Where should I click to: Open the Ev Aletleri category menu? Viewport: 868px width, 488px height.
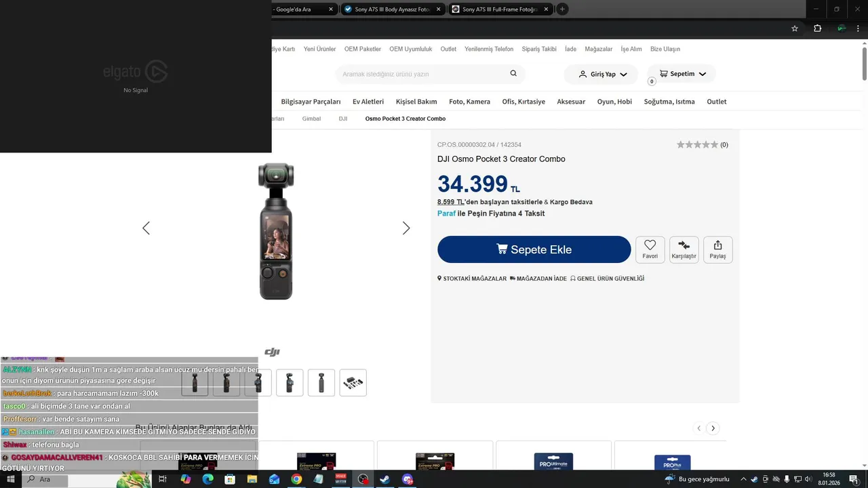pyautogui.click(x=368, y=102)
